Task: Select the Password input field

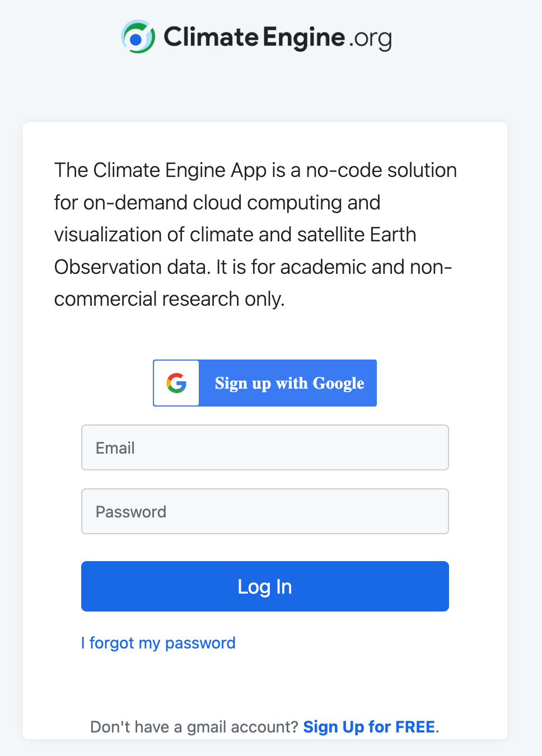Action: 265,511
